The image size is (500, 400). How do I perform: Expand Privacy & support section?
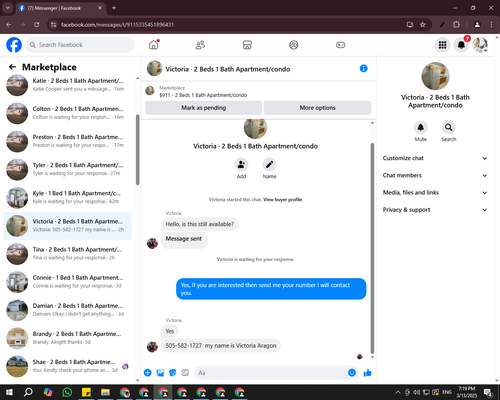point(435,210)
